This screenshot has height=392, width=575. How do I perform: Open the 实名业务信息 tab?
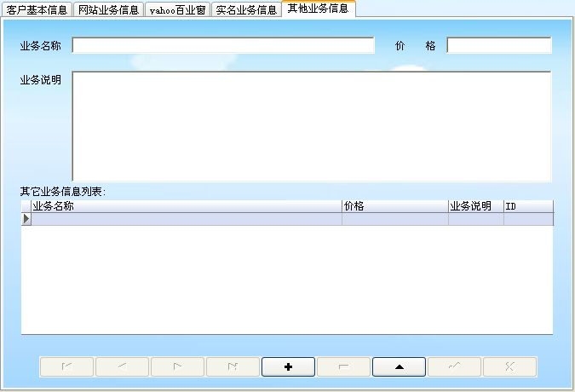pyautogui.click(x=246, y=10)
